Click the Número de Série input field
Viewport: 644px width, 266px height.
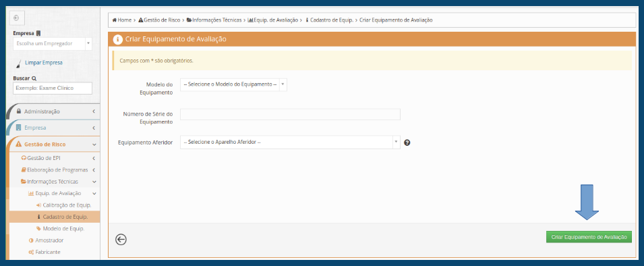pos(290,114)
